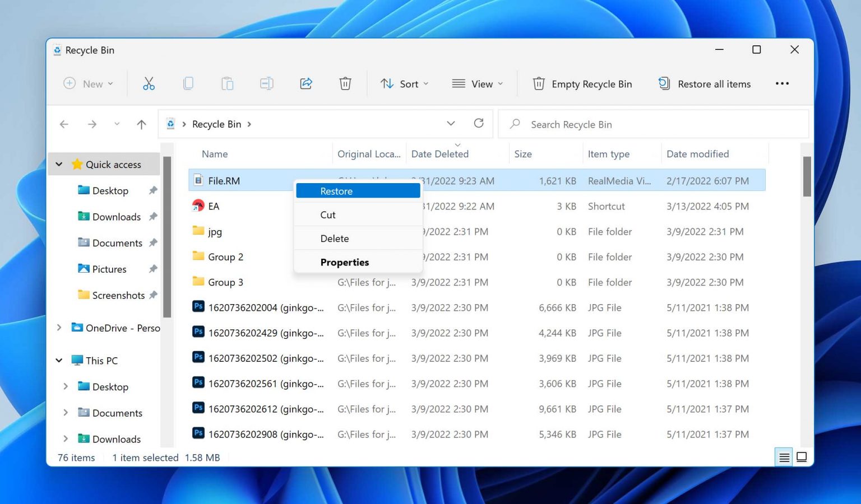Select the Group 3 folder
The image size is (861, 504).
[225, 283]
